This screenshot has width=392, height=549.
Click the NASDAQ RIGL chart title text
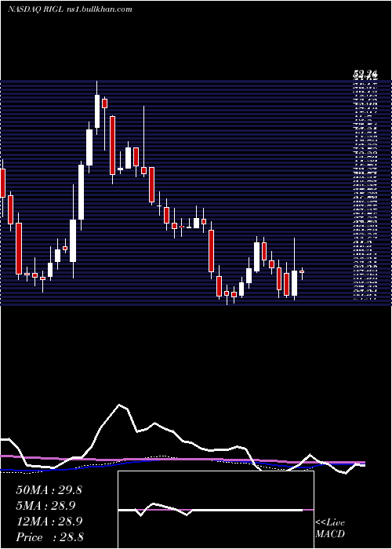[x=70, y=9]
